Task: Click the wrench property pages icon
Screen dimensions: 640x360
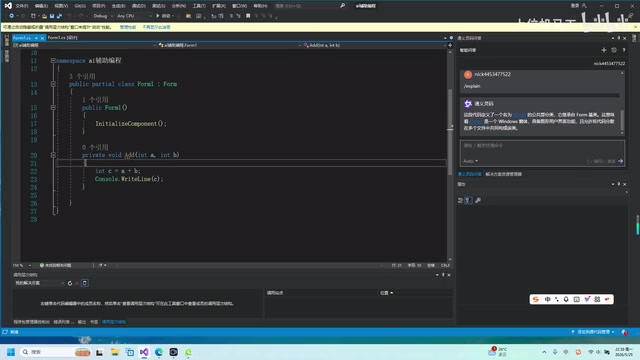Action: [x=478, y=200]
